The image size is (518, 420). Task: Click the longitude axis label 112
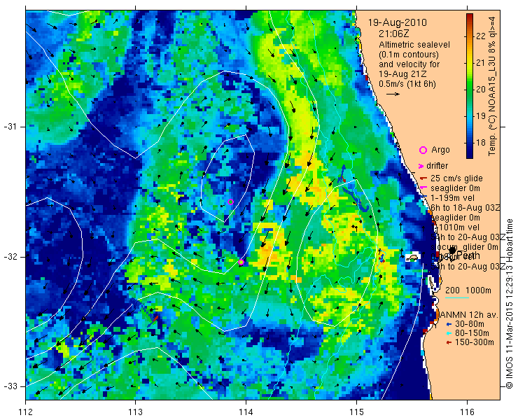tap(25, 412)
